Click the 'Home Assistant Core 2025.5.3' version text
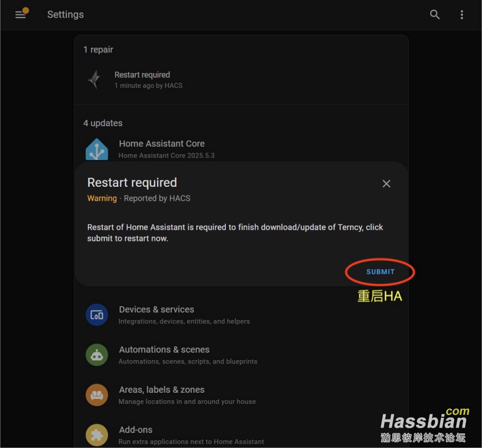482x448 pixels. [166, 155]
